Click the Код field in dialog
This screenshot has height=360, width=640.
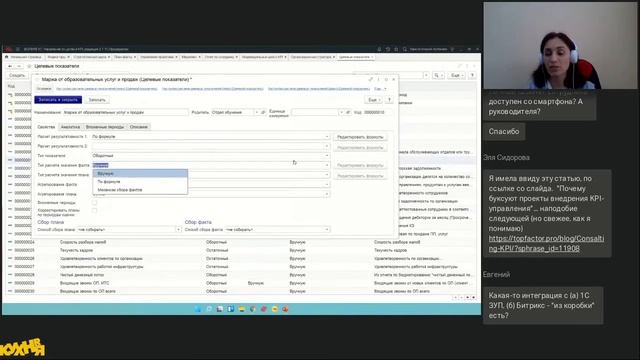(x=377, y=112)
